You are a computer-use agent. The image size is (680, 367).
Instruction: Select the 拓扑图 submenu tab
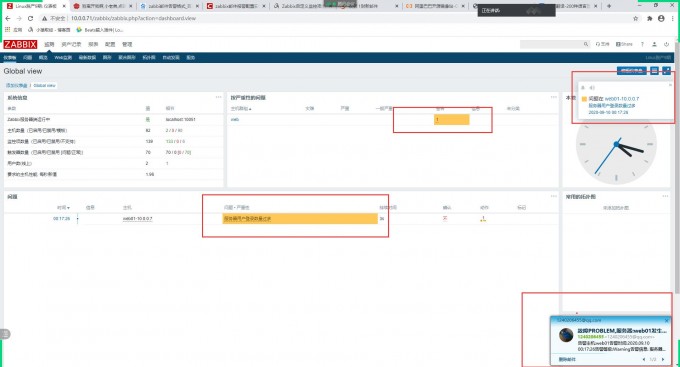[x=149, y=57]
